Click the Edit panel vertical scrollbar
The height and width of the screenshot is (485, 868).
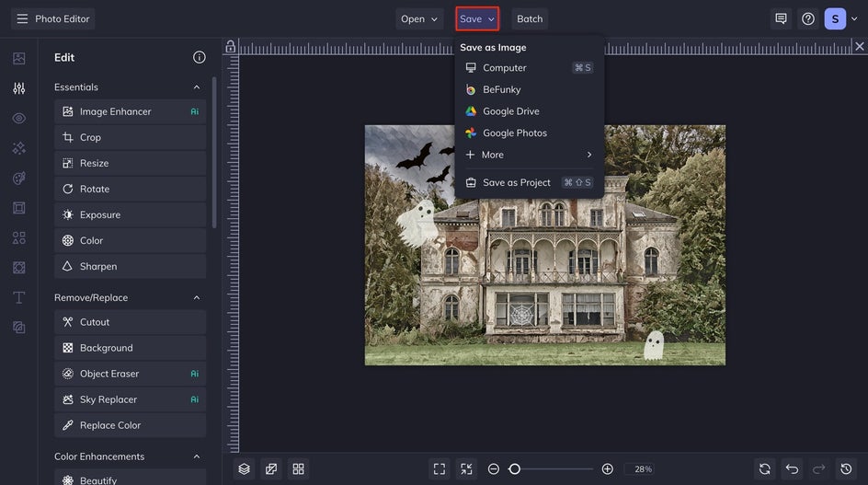(213, 153)
